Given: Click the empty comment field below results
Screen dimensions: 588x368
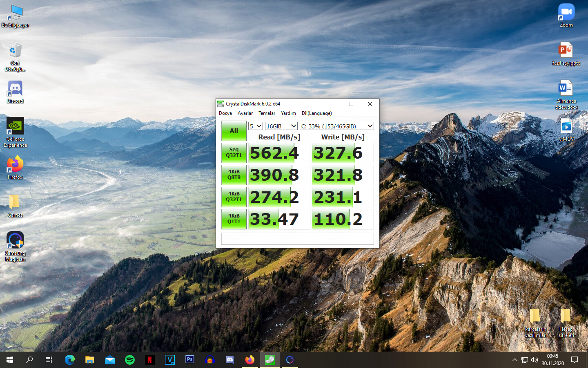Looking at the screenshot, I should point(298,239).
